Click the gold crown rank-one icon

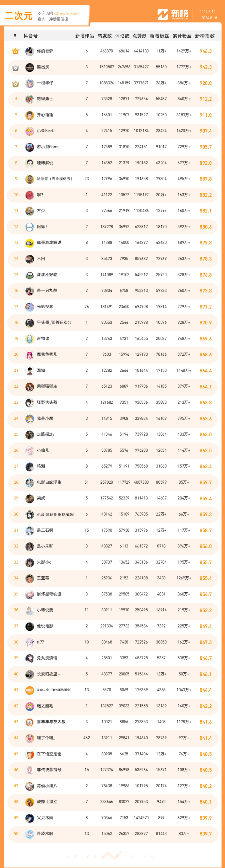pyautogui.click(x=15, y=51)
